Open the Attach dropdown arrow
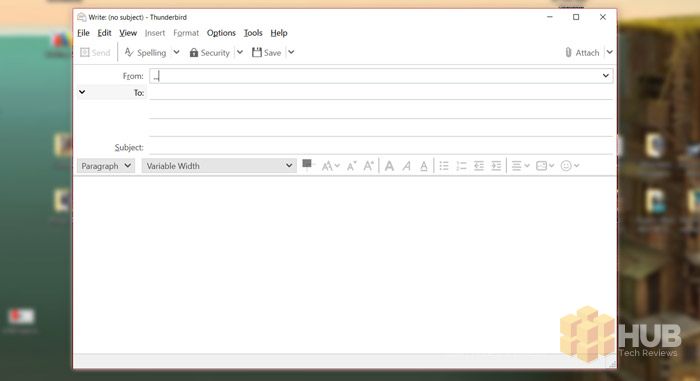The width and height of the screenshot is (700, 381). point(609,52)
